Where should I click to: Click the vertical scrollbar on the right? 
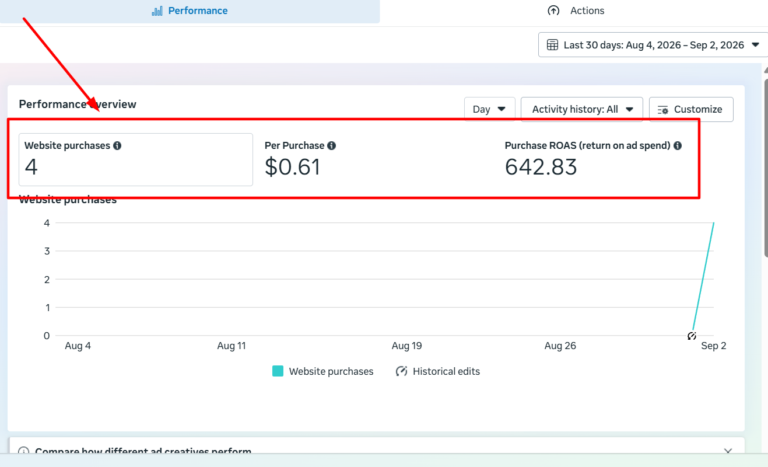pyautogui.click(x=766, y=167)
